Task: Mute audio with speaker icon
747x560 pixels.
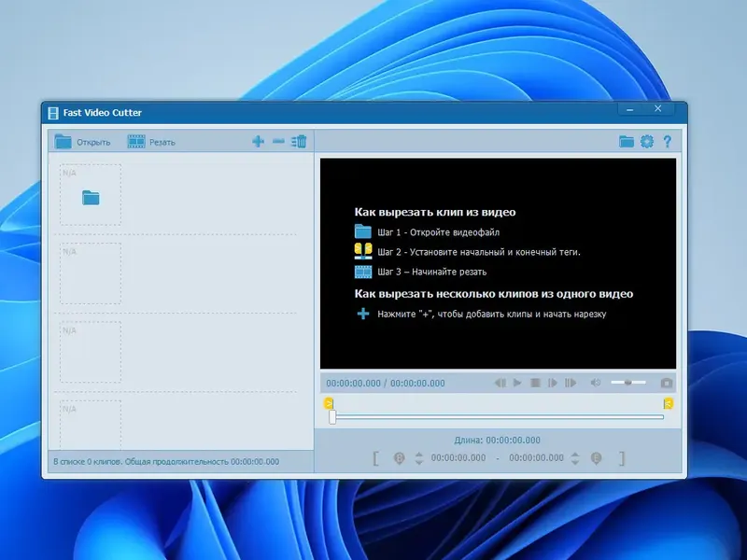Action: point(596,383)
